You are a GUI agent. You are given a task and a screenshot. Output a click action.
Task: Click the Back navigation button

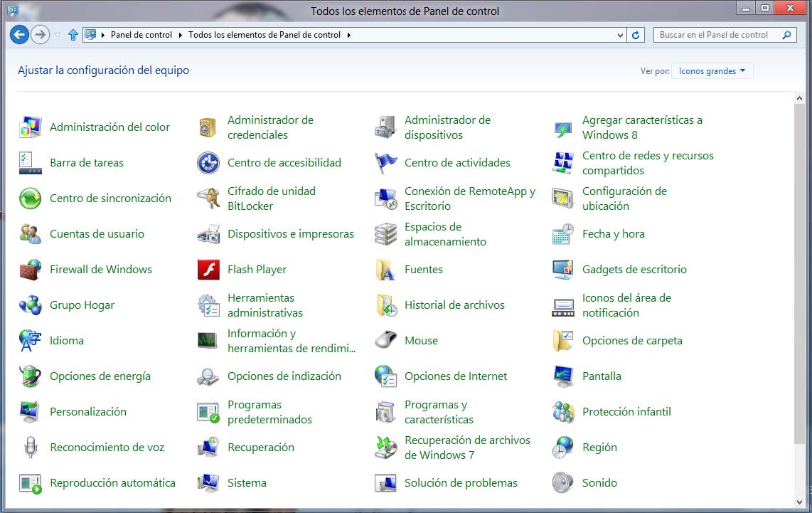click(x=19, y=34)
